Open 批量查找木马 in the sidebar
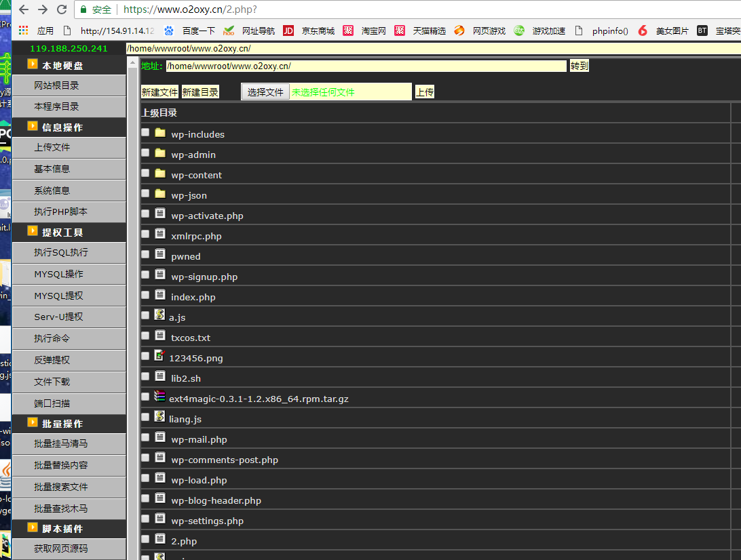741x560 pixels. click(x=69, y=508)
